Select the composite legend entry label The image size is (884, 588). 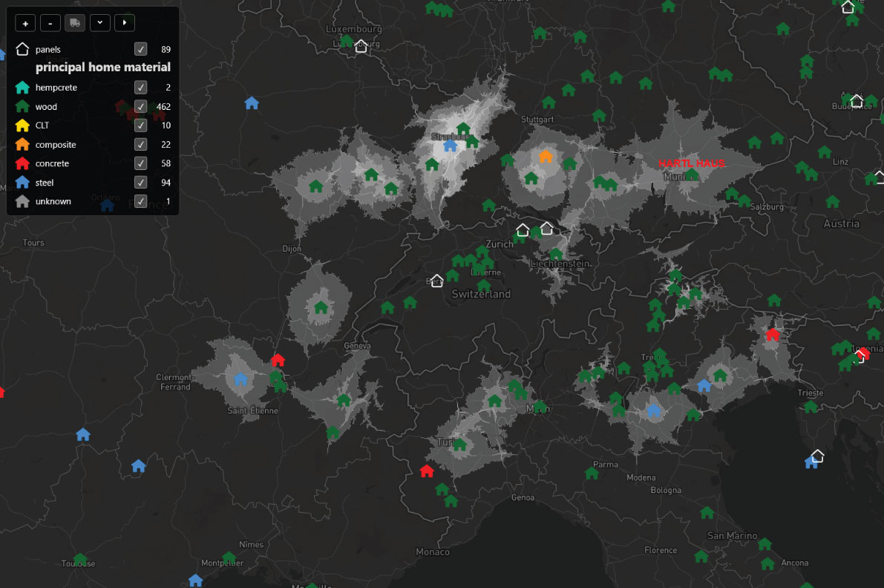[x=55, y=144]
